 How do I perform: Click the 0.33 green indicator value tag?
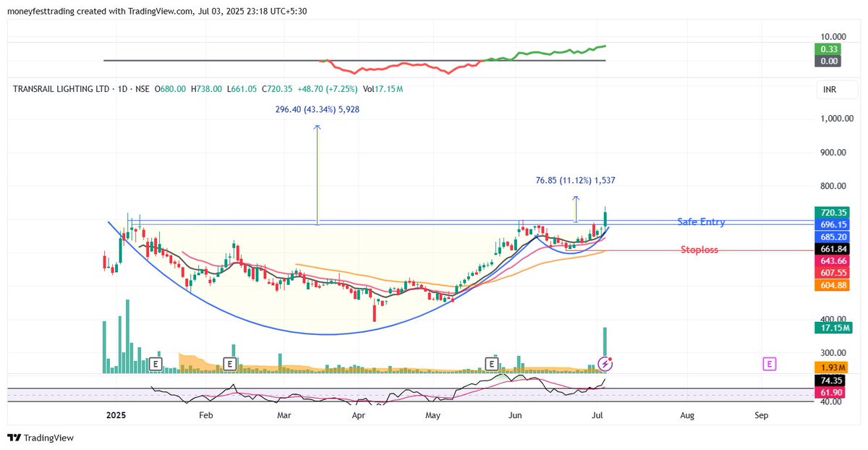[x=829, y=49]
